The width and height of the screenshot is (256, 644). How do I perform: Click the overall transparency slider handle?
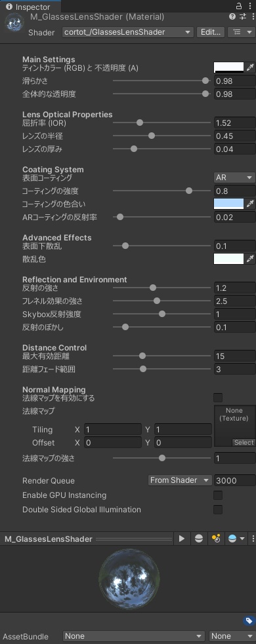206,94
